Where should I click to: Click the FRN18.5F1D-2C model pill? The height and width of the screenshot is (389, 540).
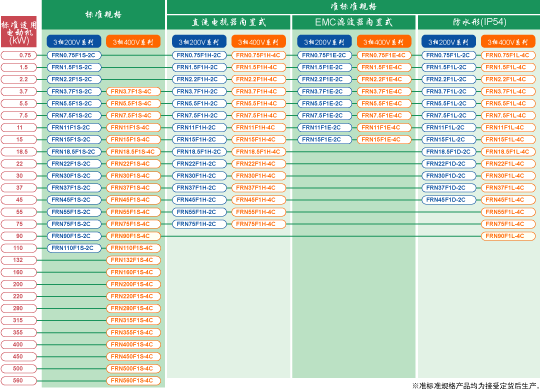(x=449, y=151)
